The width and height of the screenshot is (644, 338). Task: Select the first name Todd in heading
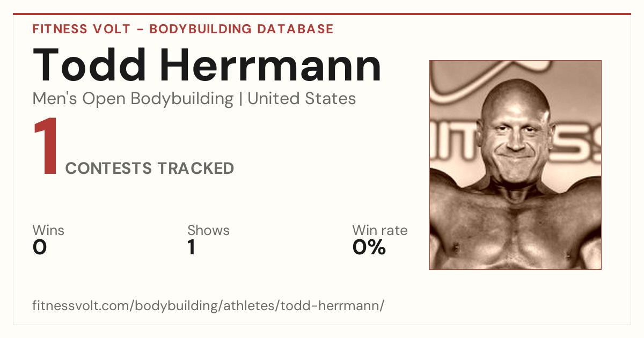pos(90,66)
